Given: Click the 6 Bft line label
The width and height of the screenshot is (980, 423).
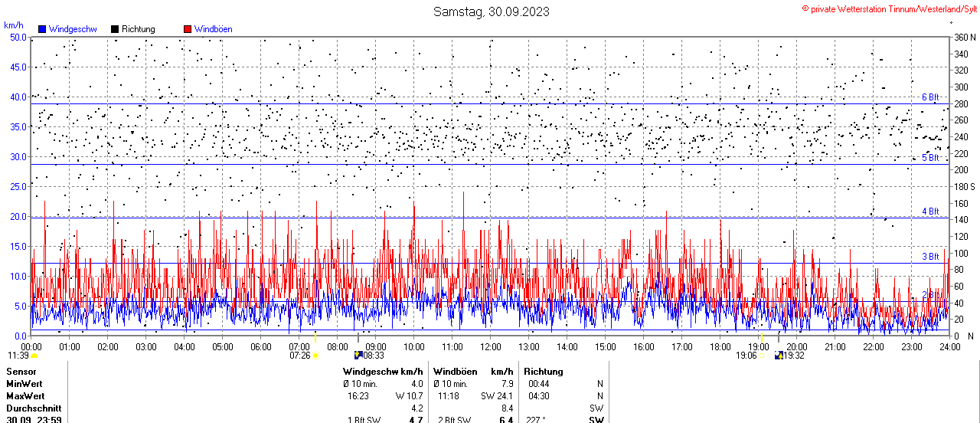Looking at the screenshot, I should [x=930, y=97].
